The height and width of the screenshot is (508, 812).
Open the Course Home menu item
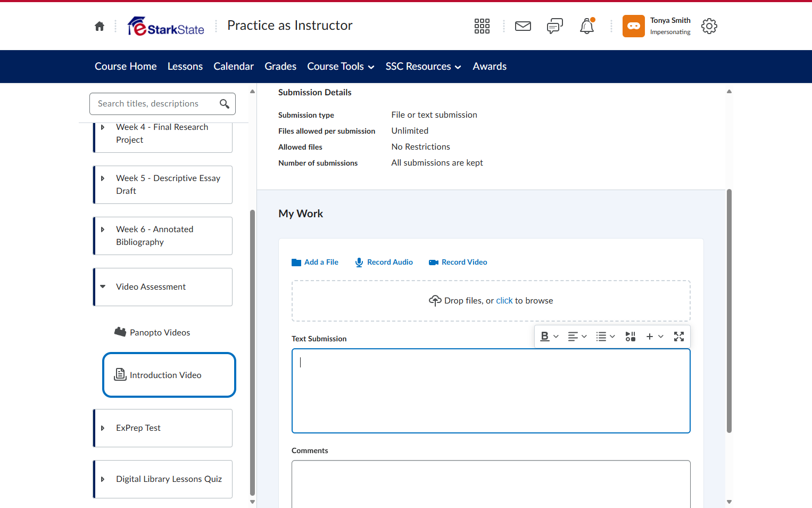pyautogui.click(x=126, y=67)
